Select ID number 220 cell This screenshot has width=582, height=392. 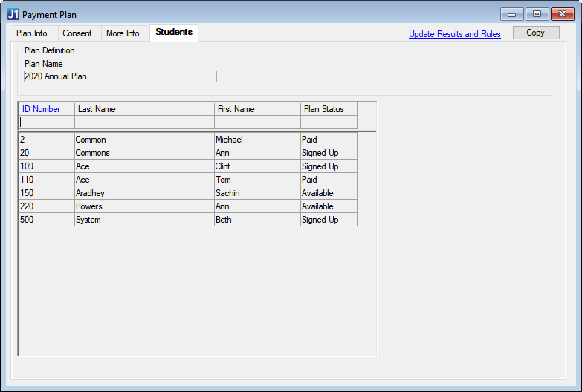click(x=46, y=206)
